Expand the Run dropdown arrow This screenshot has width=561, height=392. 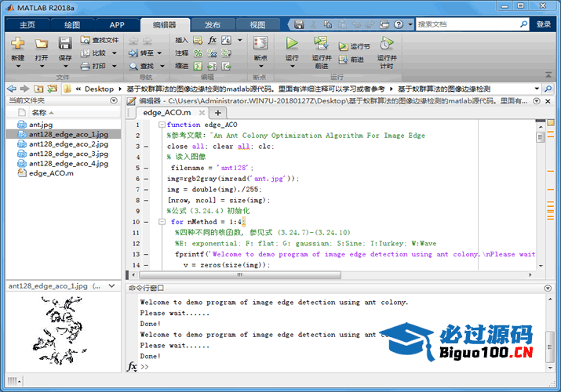point(292,66)
